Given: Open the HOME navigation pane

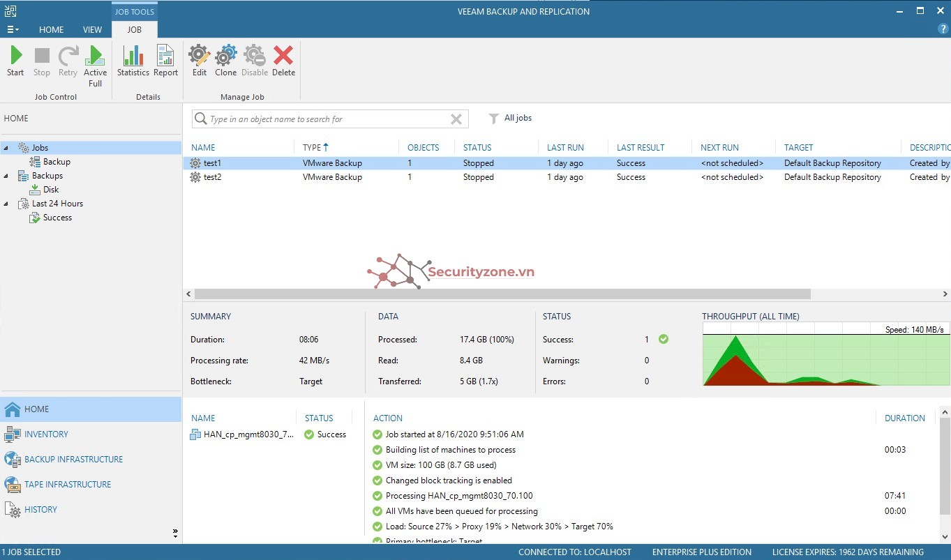Looking at the screenshot, I should tap(91, 409).
